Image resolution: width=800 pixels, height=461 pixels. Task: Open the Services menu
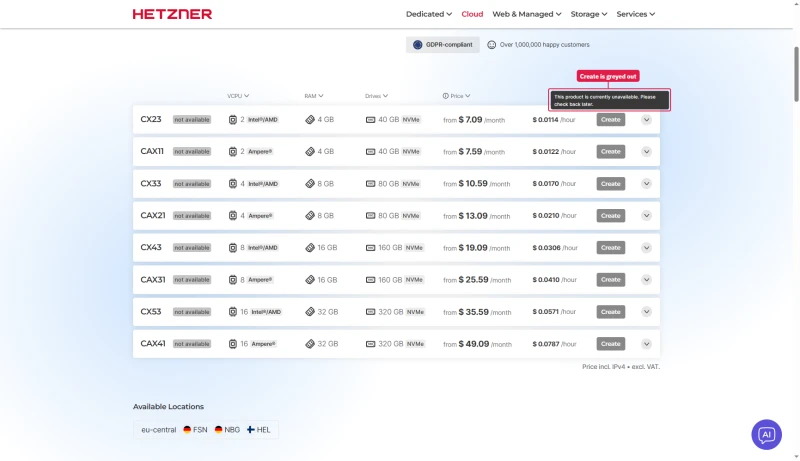(636, 14)
